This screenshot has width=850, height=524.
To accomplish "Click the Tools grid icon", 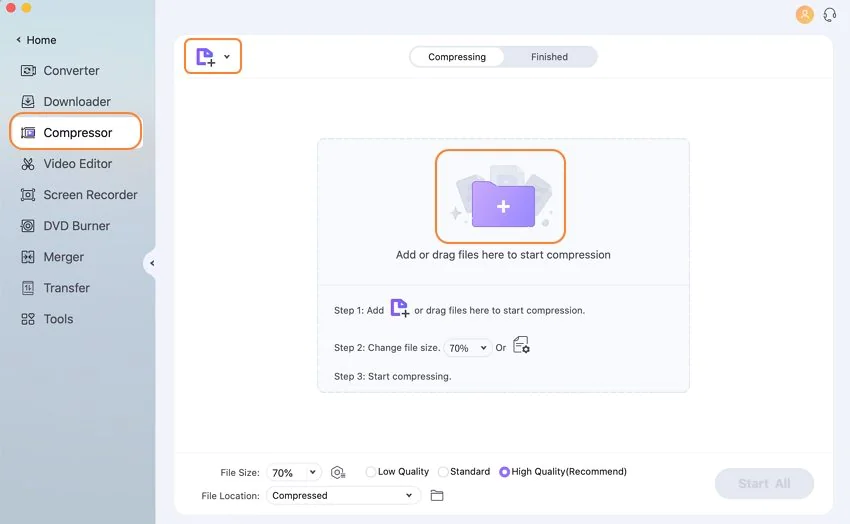I will point(28,319).
